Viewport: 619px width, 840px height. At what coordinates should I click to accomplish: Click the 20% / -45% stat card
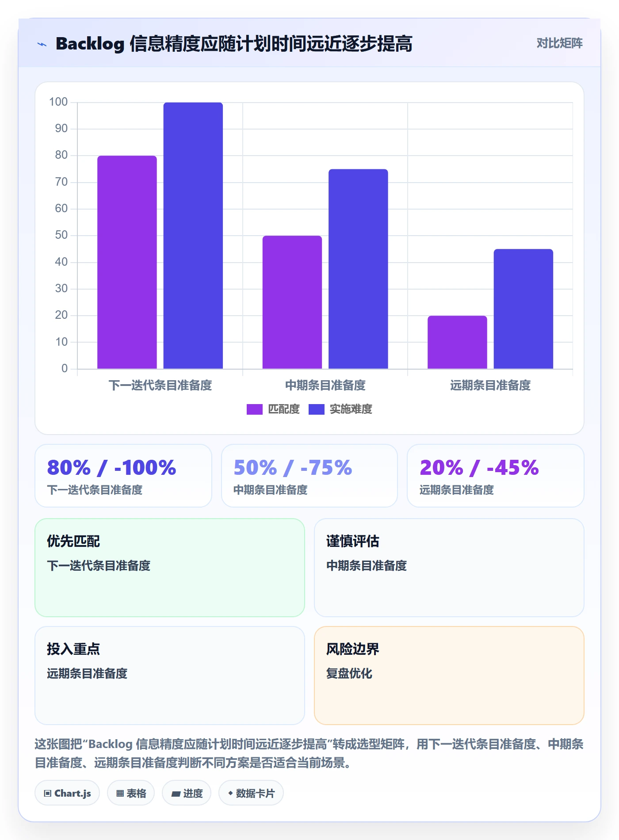496,476
